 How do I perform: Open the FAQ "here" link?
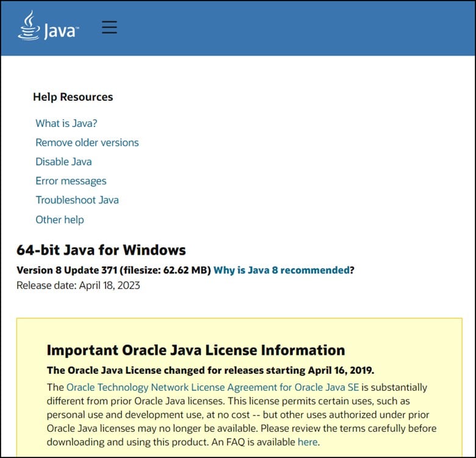coord(308,442)
